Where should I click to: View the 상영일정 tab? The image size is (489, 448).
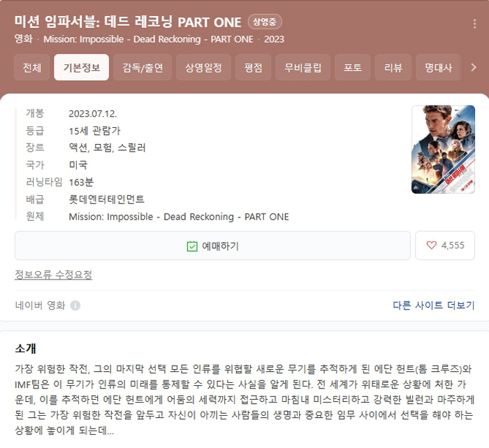tap(203, 67)
